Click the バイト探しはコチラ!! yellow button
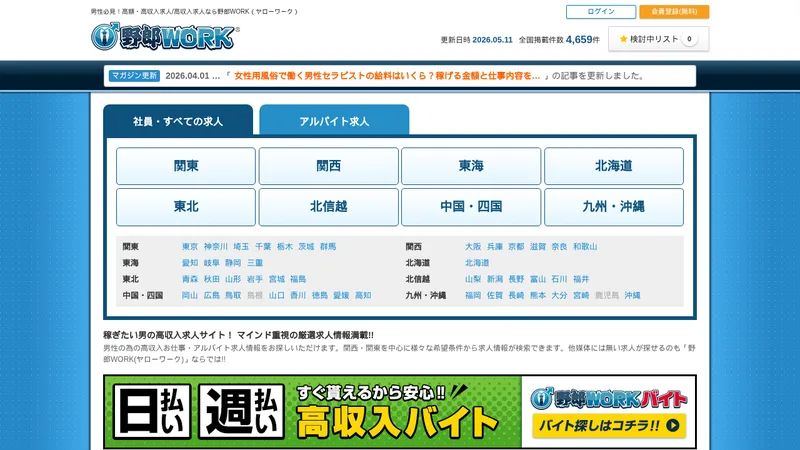The image size is (800, 450). tap(609, 425)
